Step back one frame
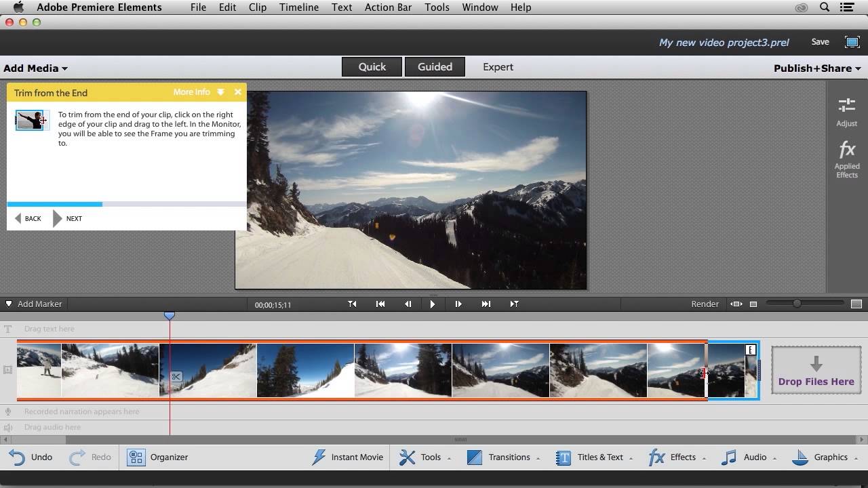The height and width of the screenshot is (488, 868). [408, 304]
